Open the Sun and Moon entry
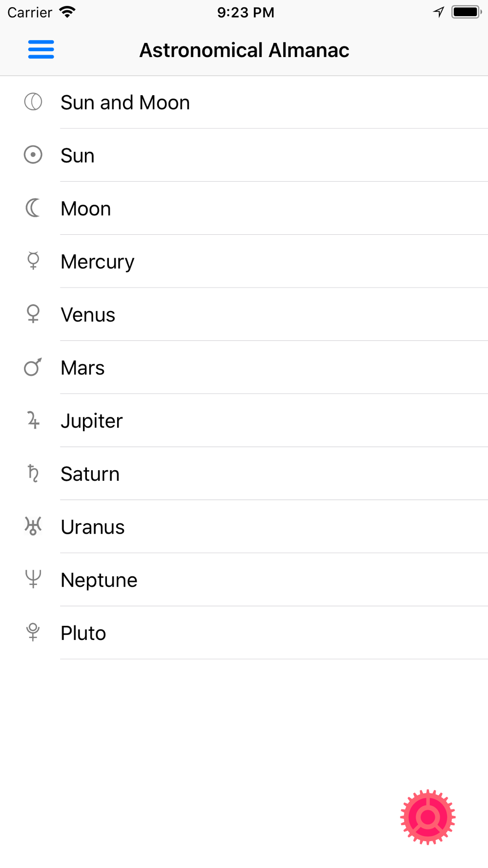This screenshot has height=868, width=488. 244,103
